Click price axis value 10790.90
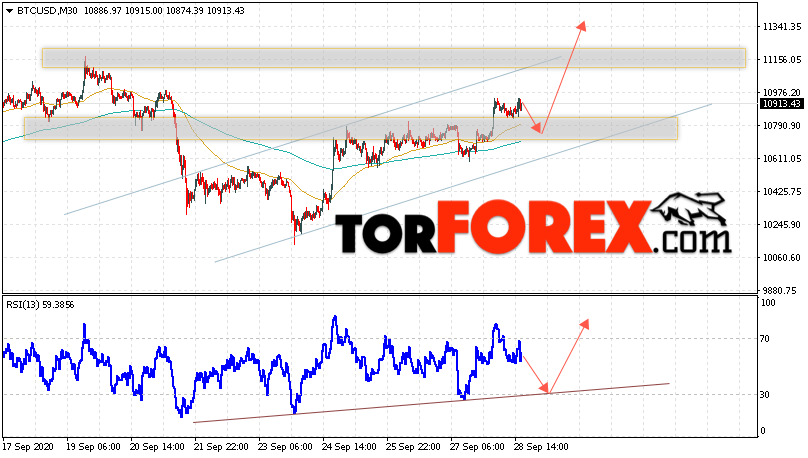 [x=782, y=126]
